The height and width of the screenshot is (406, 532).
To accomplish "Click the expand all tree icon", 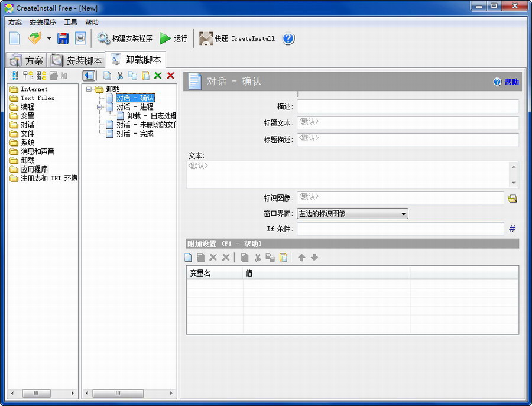I will (41, 76).
